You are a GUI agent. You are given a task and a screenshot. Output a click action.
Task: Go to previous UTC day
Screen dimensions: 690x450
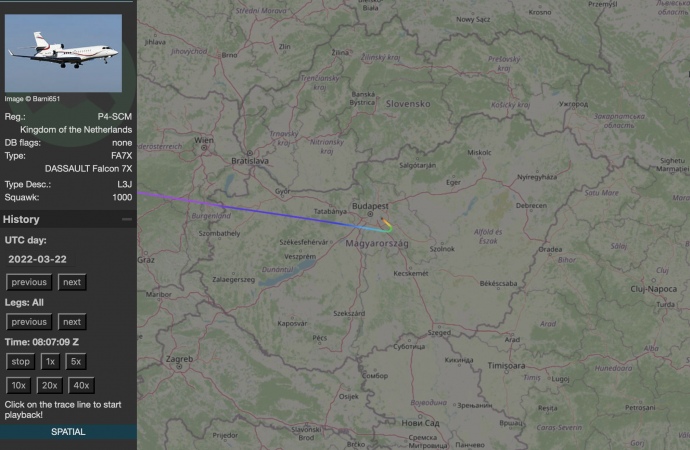(x=29, y=282)
